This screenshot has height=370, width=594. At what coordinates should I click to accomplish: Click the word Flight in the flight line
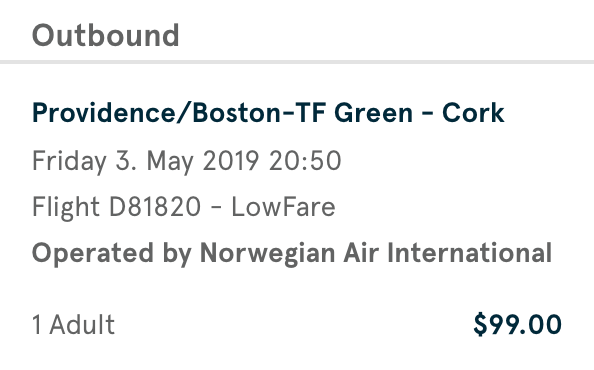[66, 208]
